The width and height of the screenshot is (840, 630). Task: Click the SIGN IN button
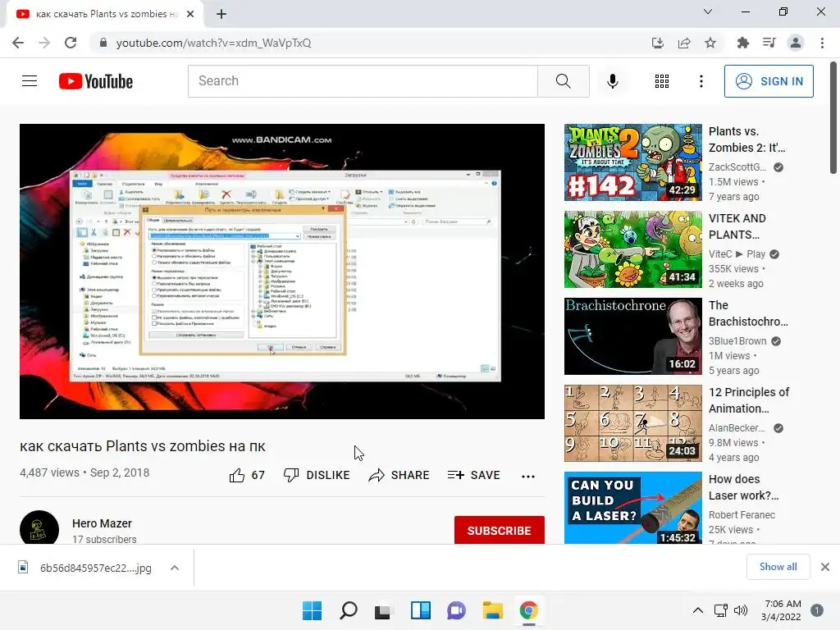click(769, 81)
